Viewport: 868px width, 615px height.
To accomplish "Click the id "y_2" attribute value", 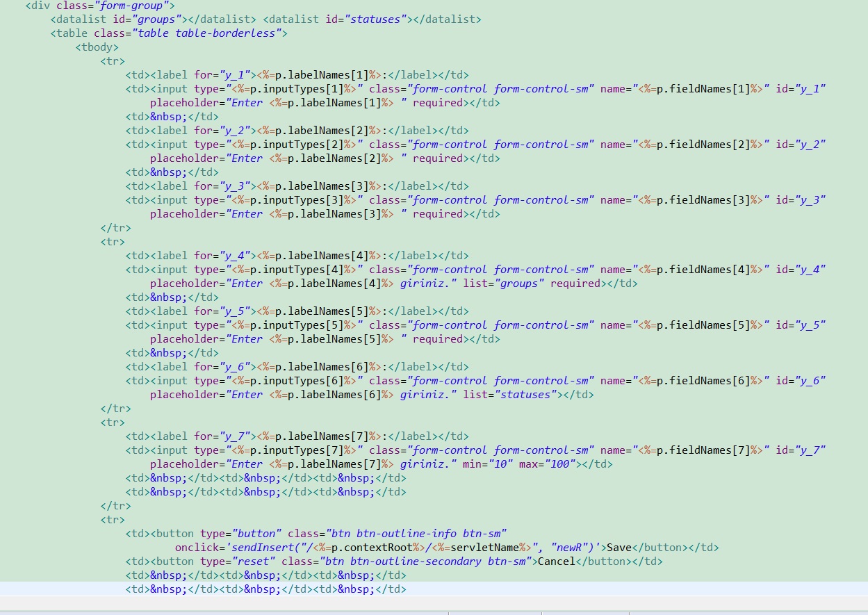I will pos(812,144).
